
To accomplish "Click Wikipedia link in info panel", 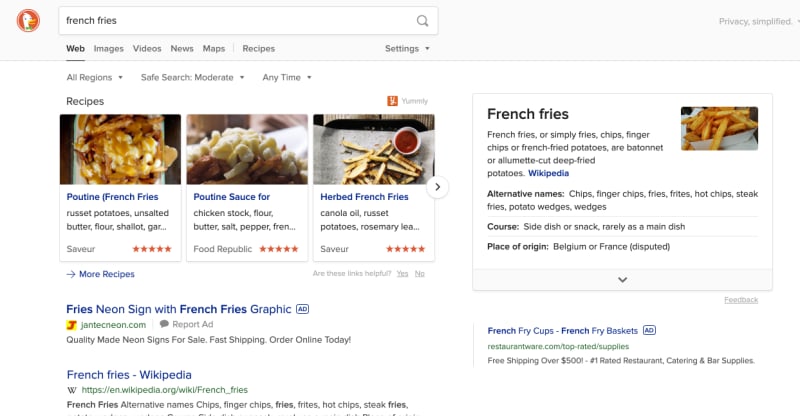I will [x=548, y=173].
